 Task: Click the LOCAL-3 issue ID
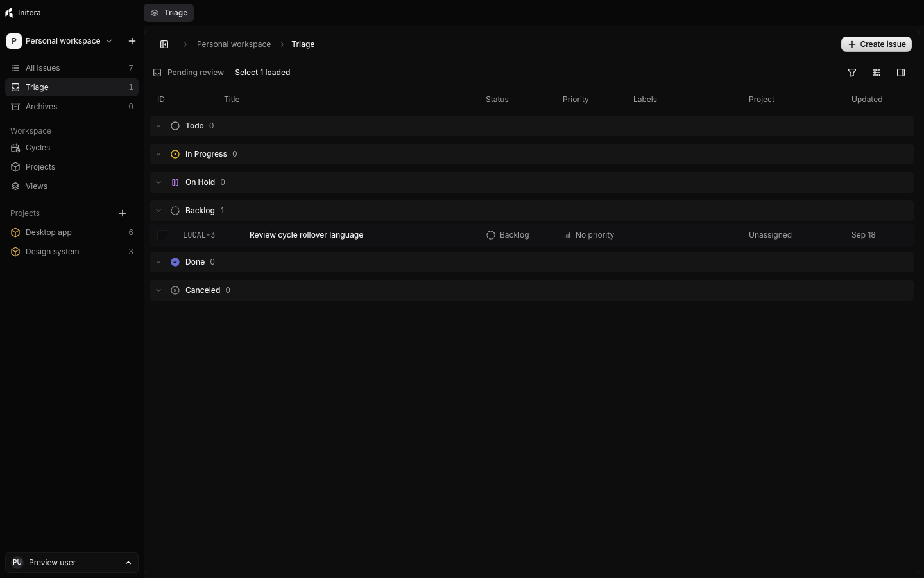pos(199,235)
